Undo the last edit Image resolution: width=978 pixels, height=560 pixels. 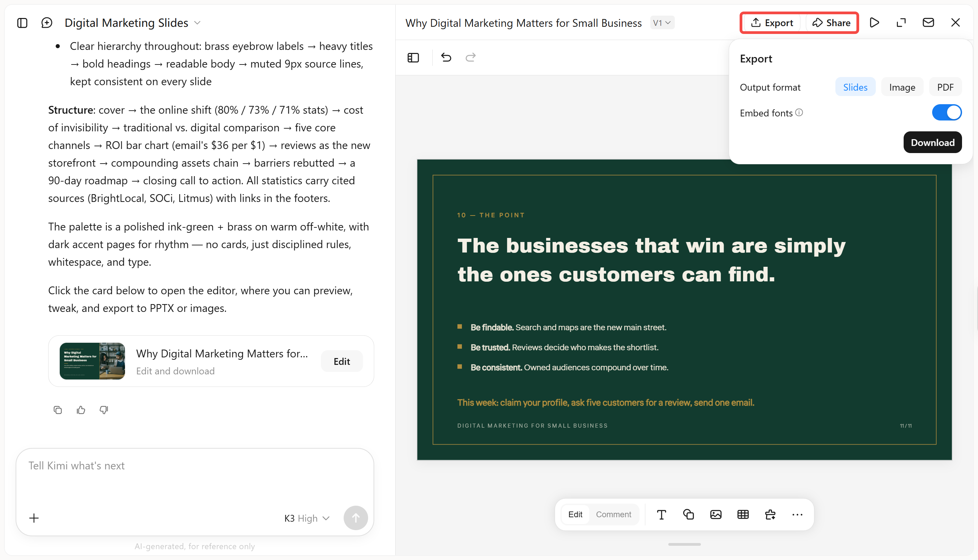click(x=446, y=58)
